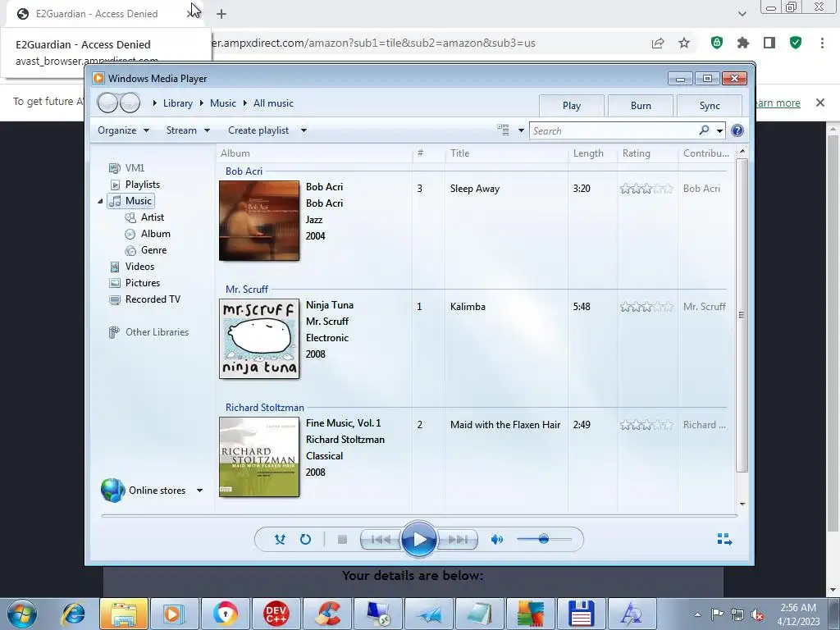Open the Organize menu
This screenshot has height=630, width=840.
tap(123, 130)
